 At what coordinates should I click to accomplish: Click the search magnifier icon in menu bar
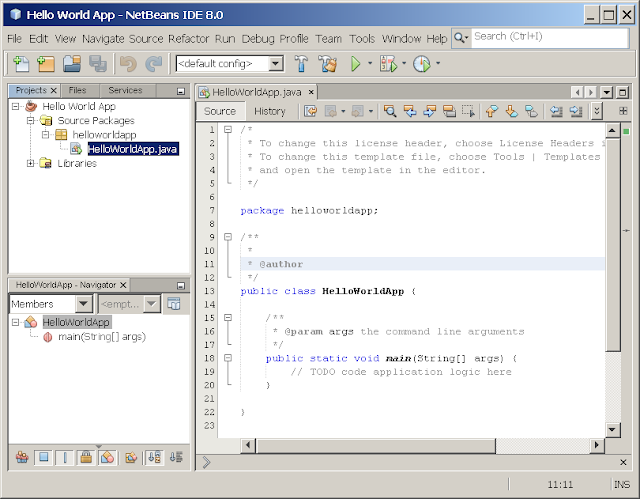tap(461, 38)
